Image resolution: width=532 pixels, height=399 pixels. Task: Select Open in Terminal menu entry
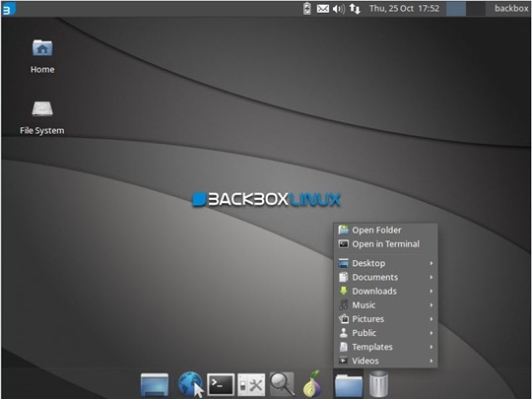coord(386,244)
